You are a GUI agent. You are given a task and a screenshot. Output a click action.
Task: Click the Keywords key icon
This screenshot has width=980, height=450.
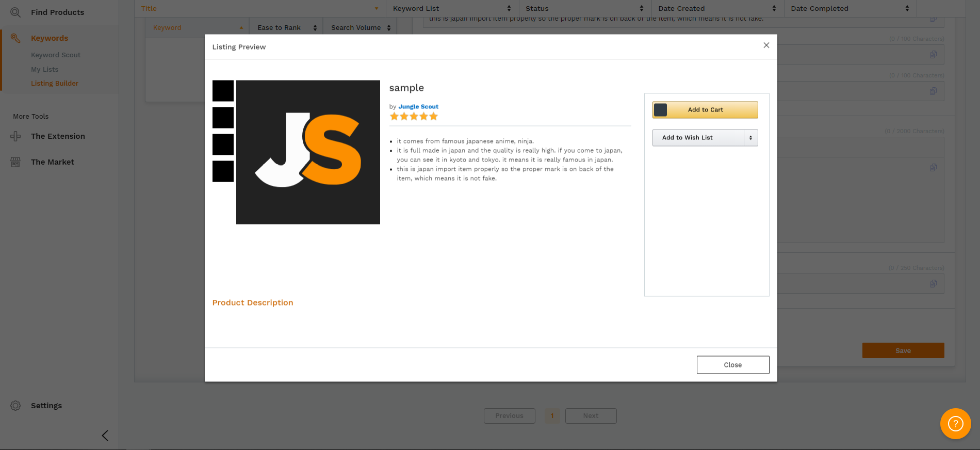pyautogui.click(x=15, y=38)
